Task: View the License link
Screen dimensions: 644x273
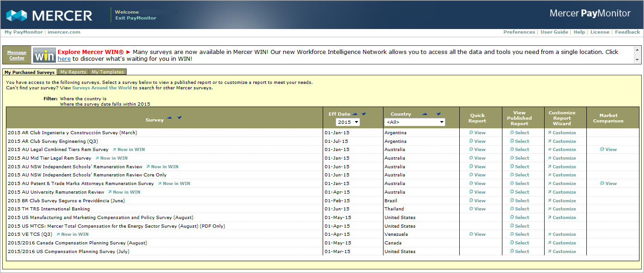Action: pos(600,32)
